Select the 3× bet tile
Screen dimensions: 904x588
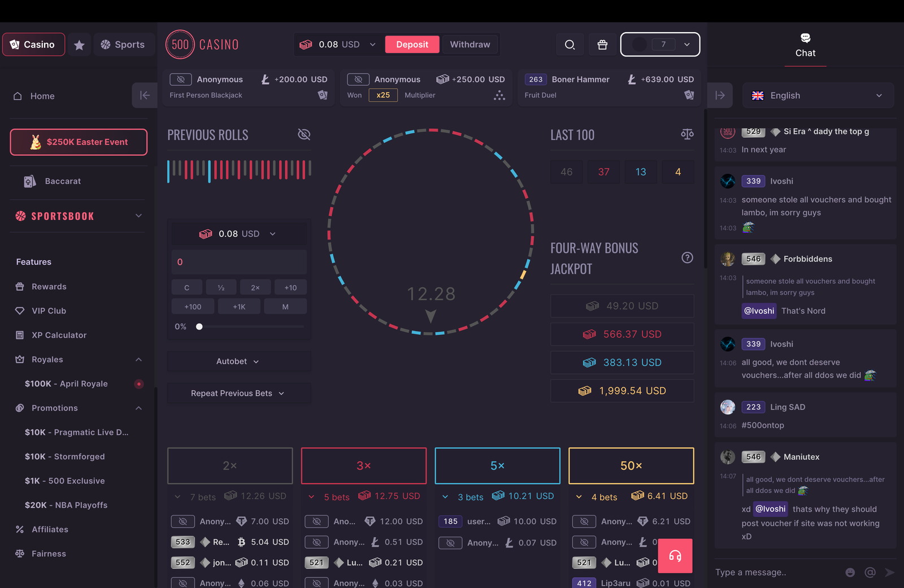click(x=364, y=466)
